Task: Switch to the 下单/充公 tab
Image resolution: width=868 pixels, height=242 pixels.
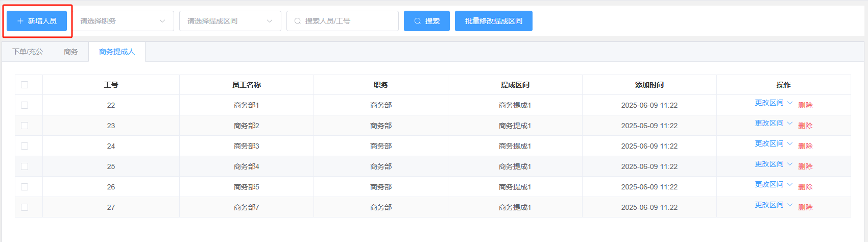Action: tap(28, 52)
